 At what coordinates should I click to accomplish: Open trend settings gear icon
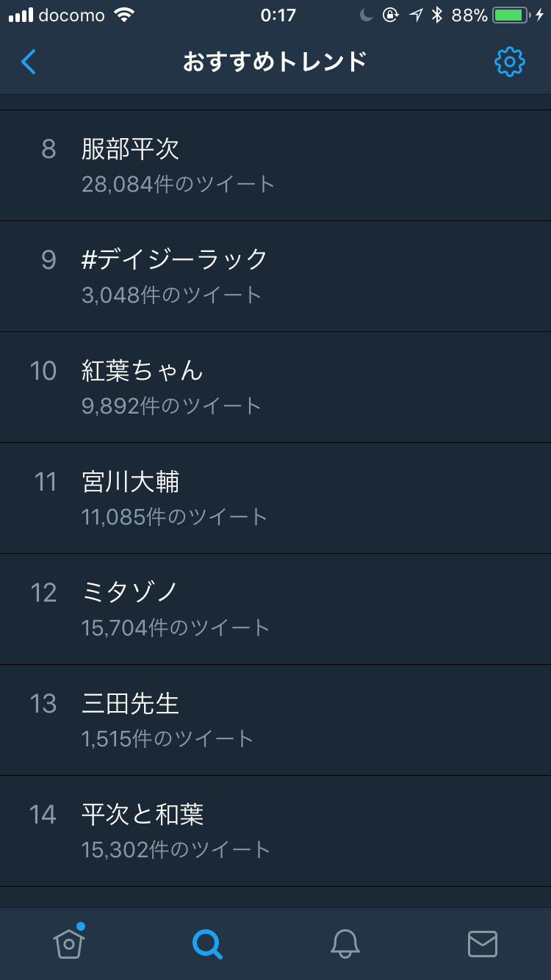point(509,62)
